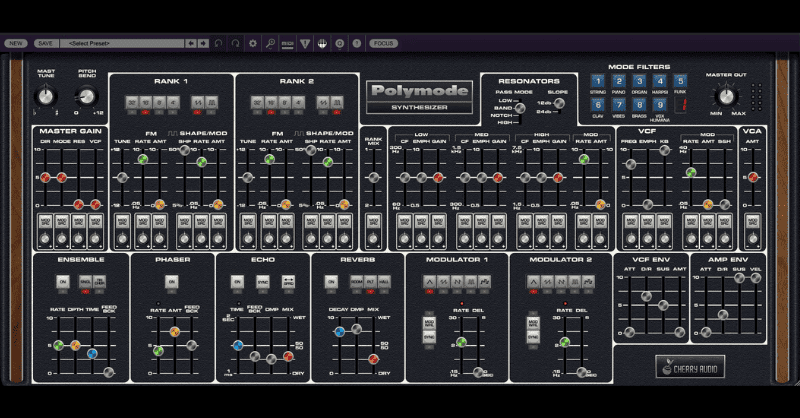
Task: Select Reverb ROOM type button
Action: (357, 282)
